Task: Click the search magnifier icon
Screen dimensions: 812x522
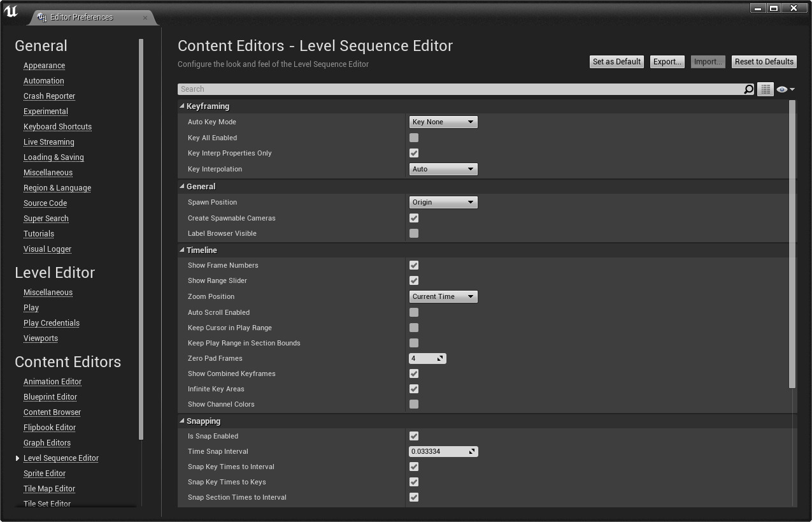Action: click(x=749, y=89)
